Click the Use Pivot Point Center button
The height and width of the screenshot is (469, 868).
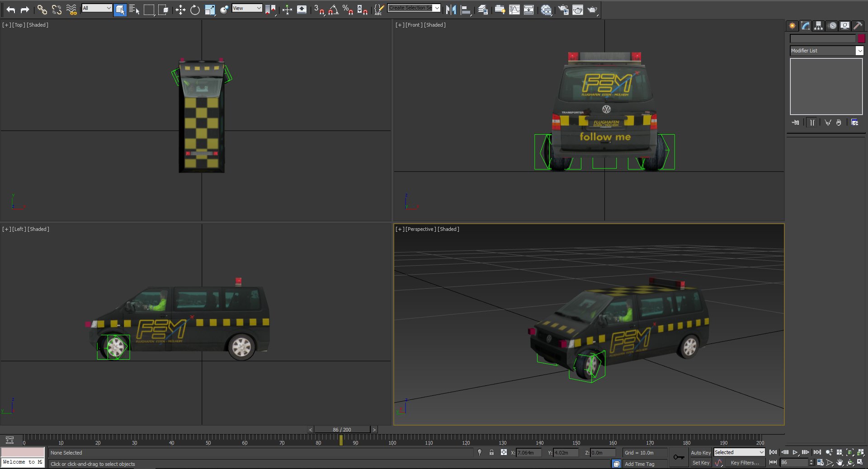click(x=270, y=9)
